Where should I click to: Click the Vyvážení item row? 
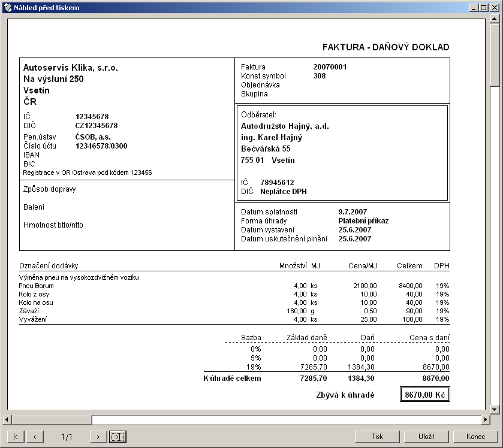(234, 319)
